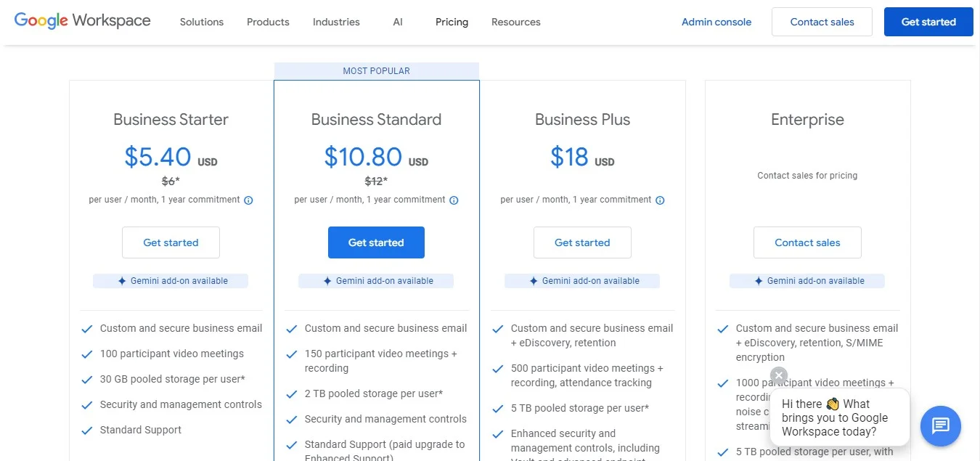
Task: Open the AI navigation menu
Action: pos(397,22)
